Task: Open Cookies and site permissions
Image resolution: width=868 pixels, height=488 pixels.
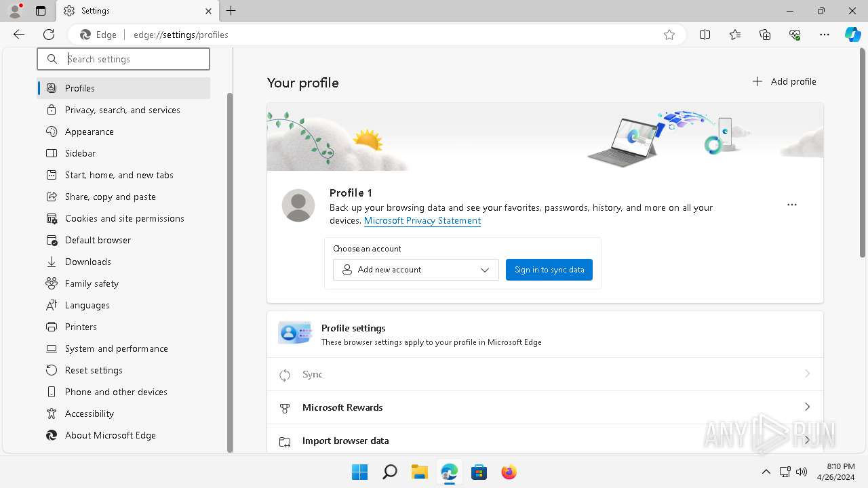Action: coord(123,218)
